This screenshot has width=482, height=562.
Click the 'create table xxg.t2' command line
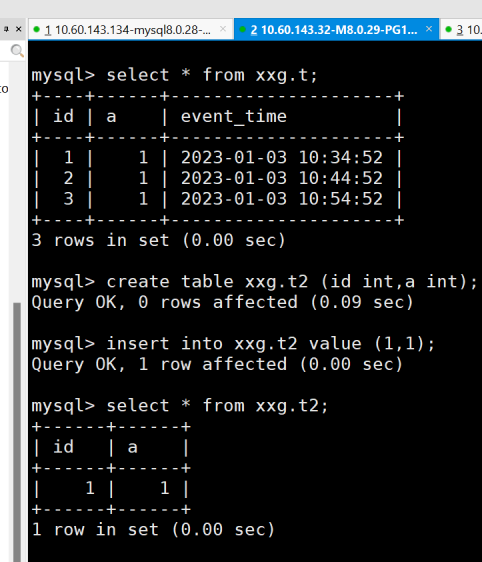coord(254,282)
